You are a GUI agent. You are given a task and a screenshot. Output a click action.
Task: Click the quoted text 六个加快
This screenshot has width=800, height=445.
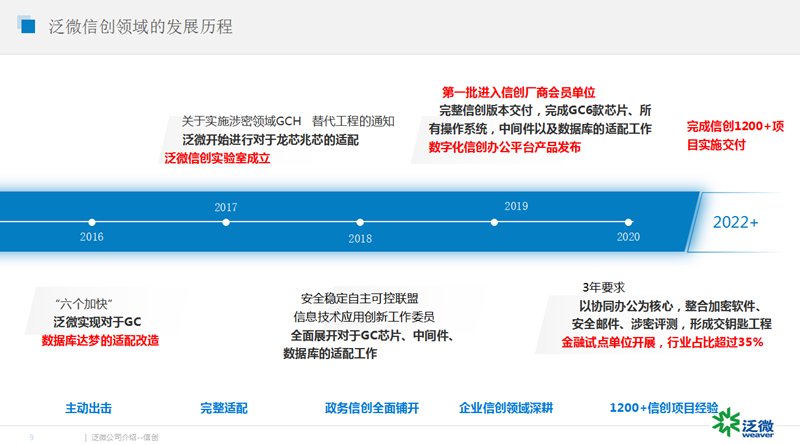pyautogui.click(x=84, y=304)
